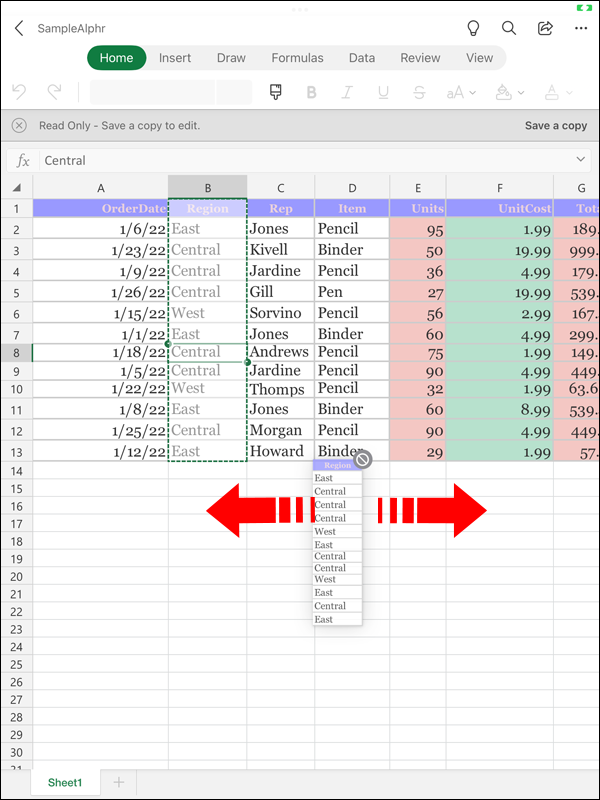The image size is (600, 800).
Task: Switch to the Insert tab
Action: pos(174,58)
